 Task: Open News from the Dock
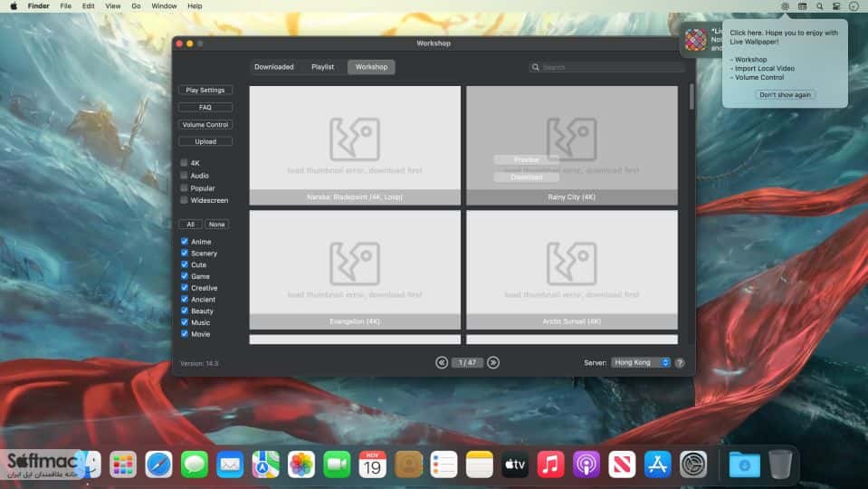(x=622, y=465)
